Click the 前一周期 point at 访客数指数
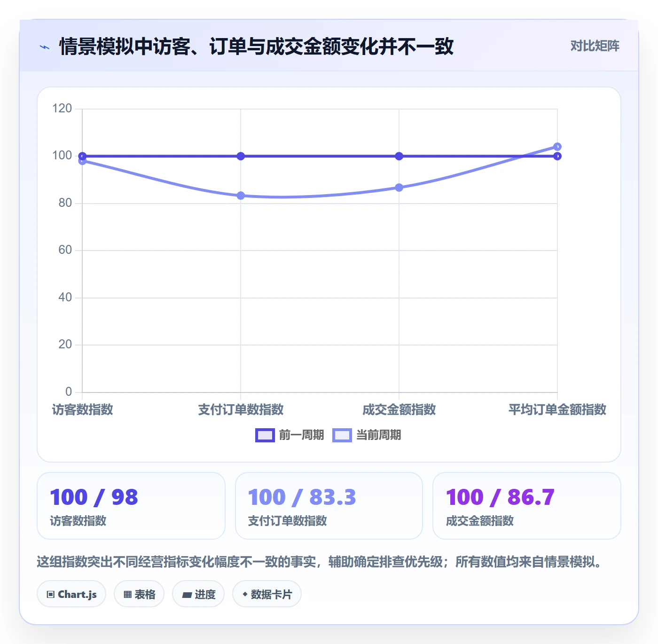 (82, 156)
